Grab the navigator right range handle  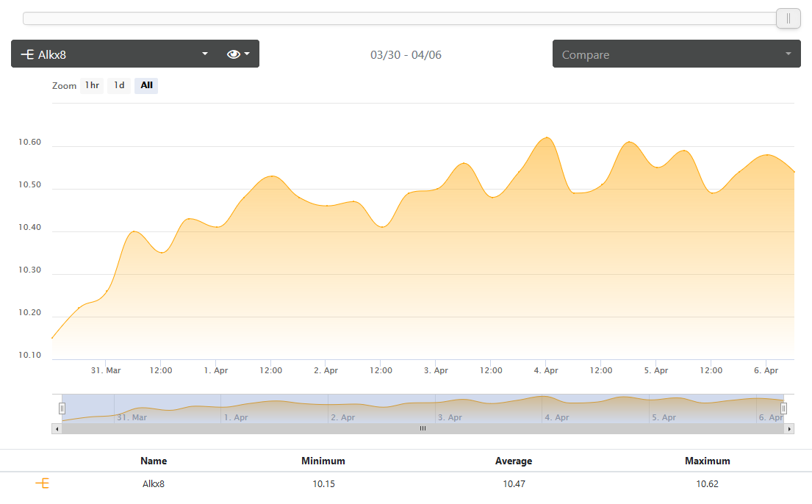click(783, 408)
